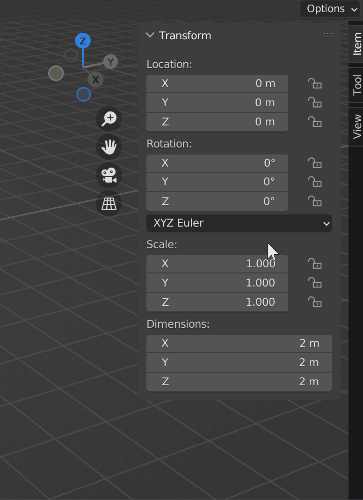The width and height of the screenshot is (363, 500).
Task: Switch to the Tool sidebar tab
Action: point(356,85)
